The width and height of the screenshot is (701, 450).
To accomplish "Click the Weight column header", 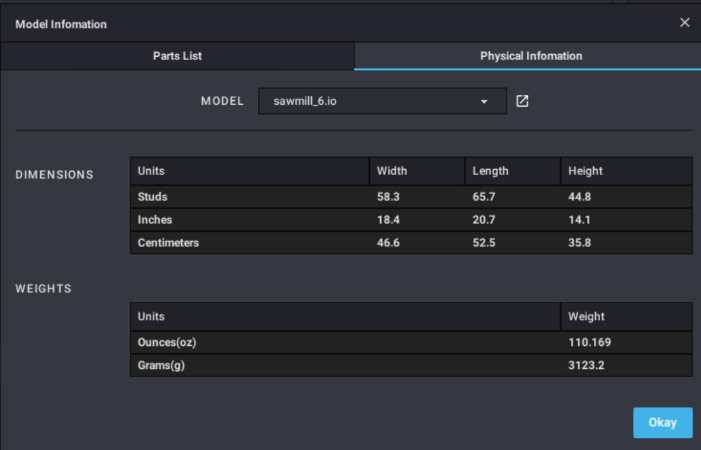I will click(586, 317).
